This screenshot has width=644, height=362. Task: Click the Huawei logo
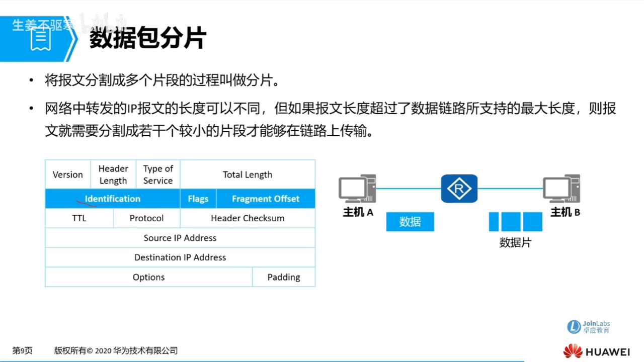(597, 351)
